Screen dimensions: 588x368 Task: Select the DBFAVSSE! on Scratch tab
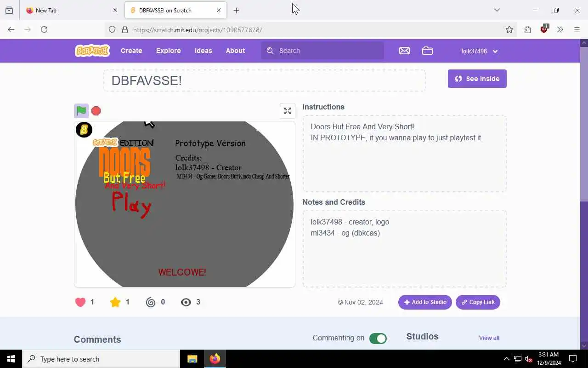coord(175,10)
